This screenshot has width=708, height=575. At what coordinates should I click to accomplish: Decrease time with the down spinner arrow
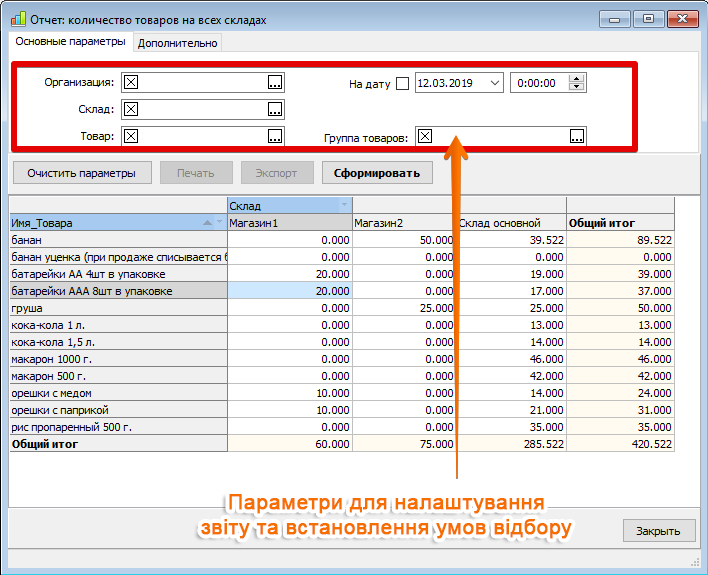[x=577, y=87]
